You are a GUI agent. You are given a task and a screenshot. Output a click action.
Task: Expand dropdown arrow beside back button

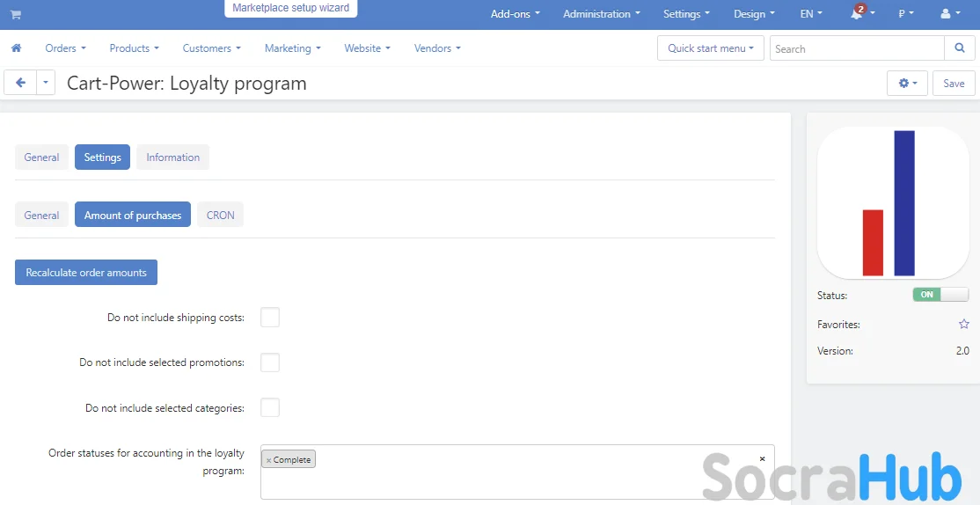tap(46, 83)
